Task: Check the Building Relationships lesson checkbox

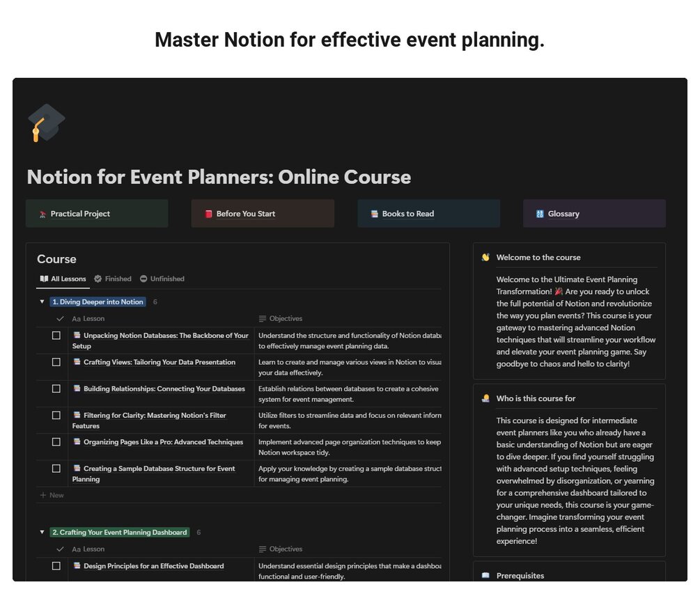Action: click(x=56, y=389)
